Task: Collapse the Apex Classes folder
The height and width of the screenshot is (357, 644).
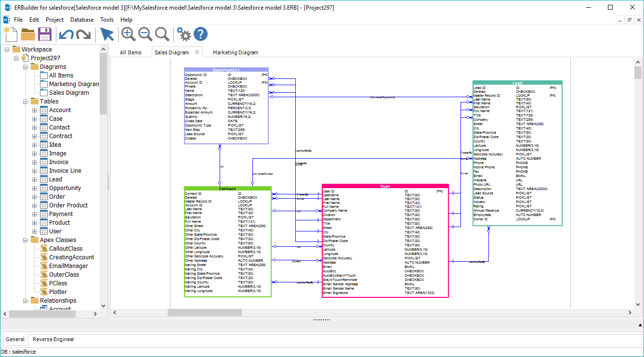Action: (x=25, y=240)
